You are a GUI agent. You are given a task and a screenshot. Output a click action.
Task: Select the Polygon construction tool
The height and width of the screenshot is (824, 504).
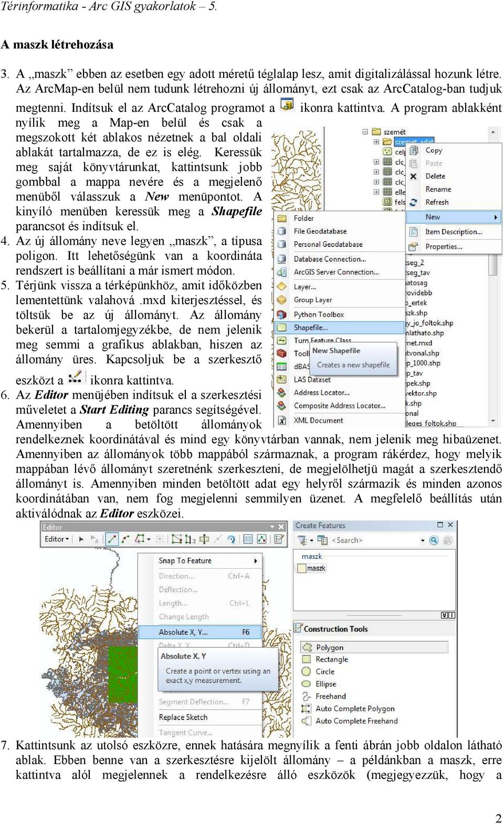pyautogui.click(x=375, y=648)
